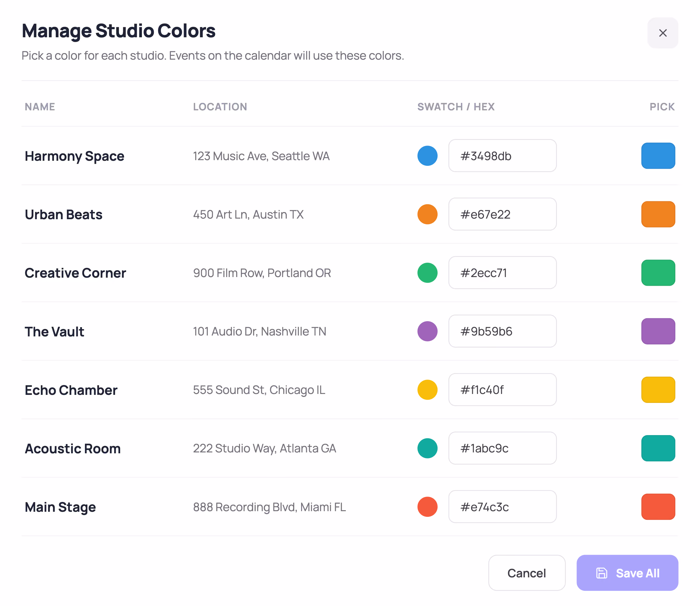The height and width of the screenshot is (606, 700).
Task: Click the red round swatch for Main Stage
Action: pyautogui.click(x=427, y=507)
